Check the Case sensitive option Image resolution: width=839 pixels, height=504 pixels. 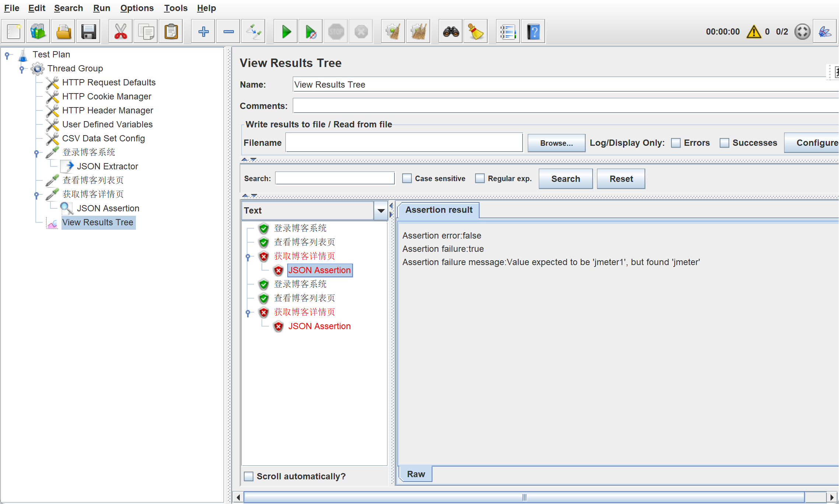click(407, 179)
